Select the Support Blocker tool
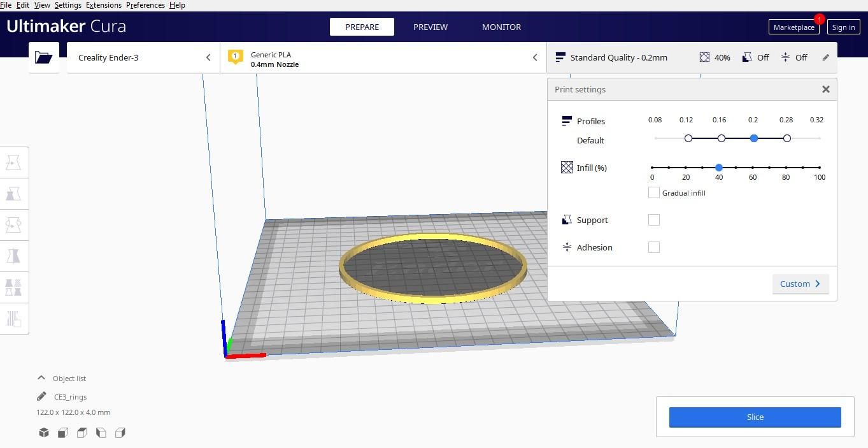 pos(13,318)
